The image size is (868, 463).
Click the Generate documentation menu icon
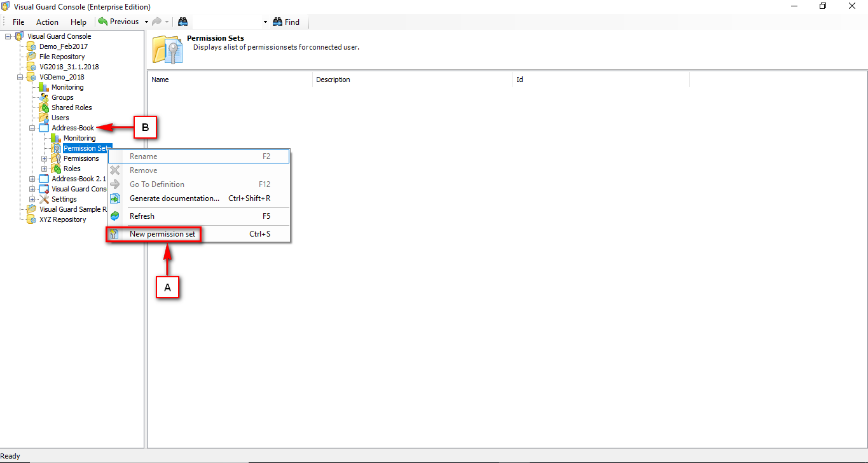115,198
